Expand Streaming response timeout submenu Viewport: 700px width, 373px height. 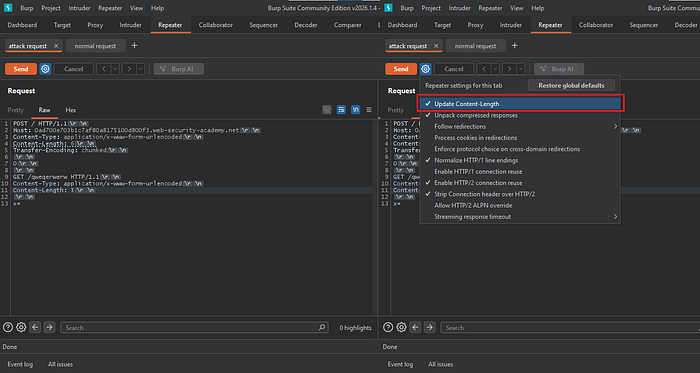click(x=520, y=217)
